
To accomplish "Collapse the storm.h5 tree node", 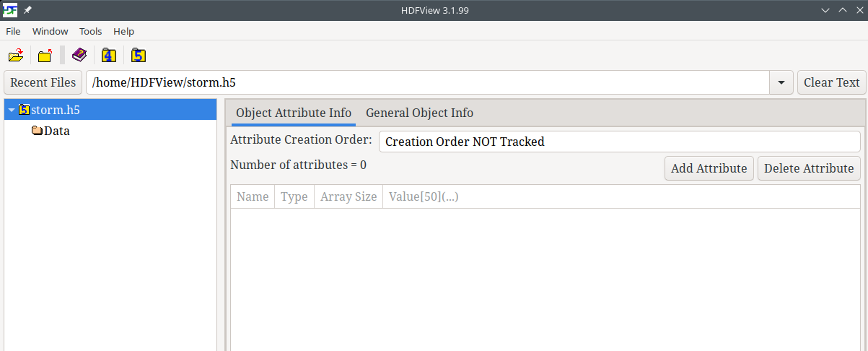I will coord(12,110).
